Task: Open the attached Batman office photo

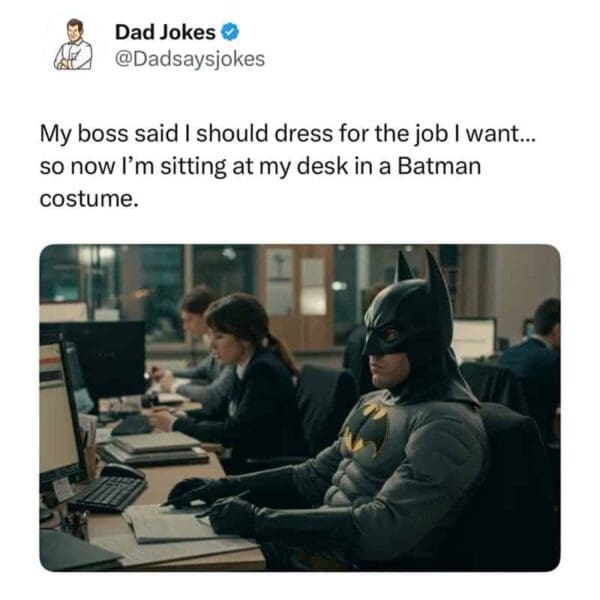Action: 300,408
